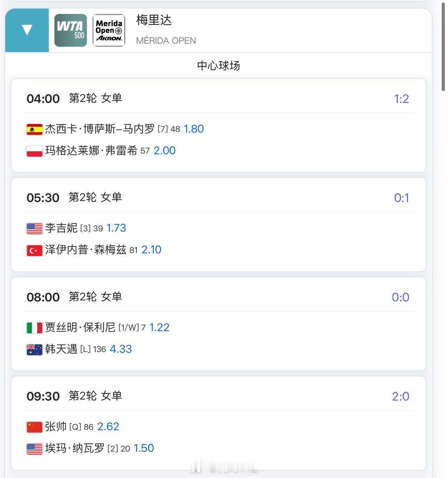Screen dimensions: 448x478
Task: Collapse the Mérida Open section with the triangle
Action: (27, 30)
